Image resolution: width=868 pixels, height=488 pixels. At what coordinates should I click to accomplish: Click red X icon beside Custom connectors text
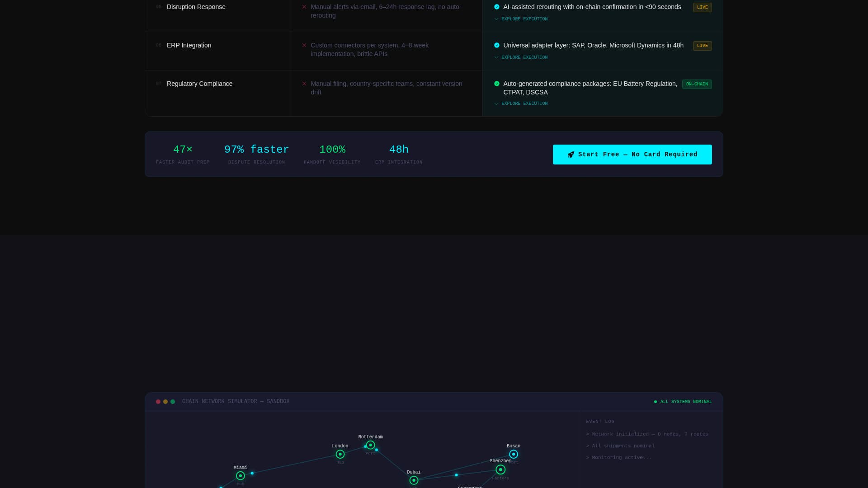304,45
